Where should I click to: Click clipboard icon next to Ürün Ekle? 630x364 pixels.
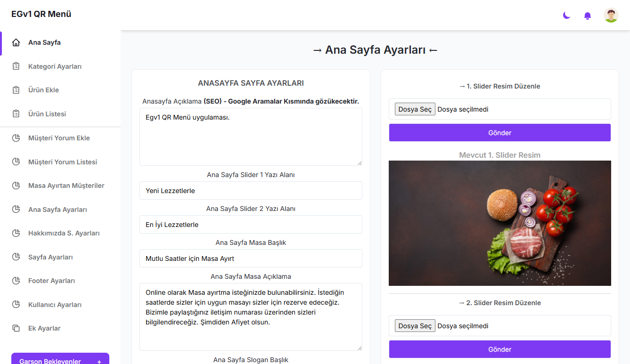pos(16,90)
